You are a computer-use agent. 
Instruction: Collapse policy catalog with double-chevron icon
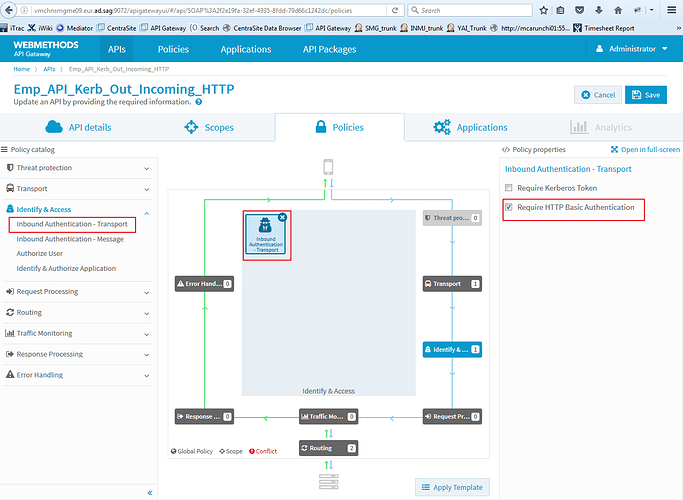(149, 493)
